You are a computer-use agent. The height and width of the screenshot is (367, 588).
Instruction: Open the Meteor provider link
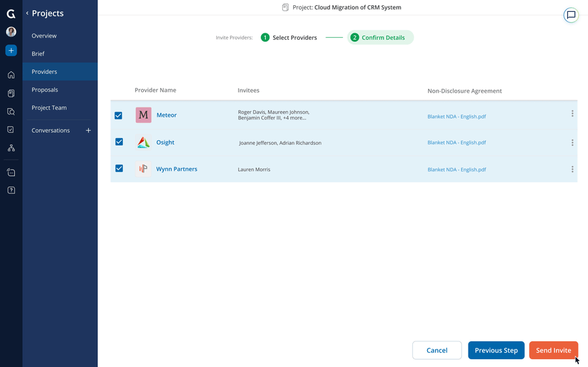[x=167, y=115]
